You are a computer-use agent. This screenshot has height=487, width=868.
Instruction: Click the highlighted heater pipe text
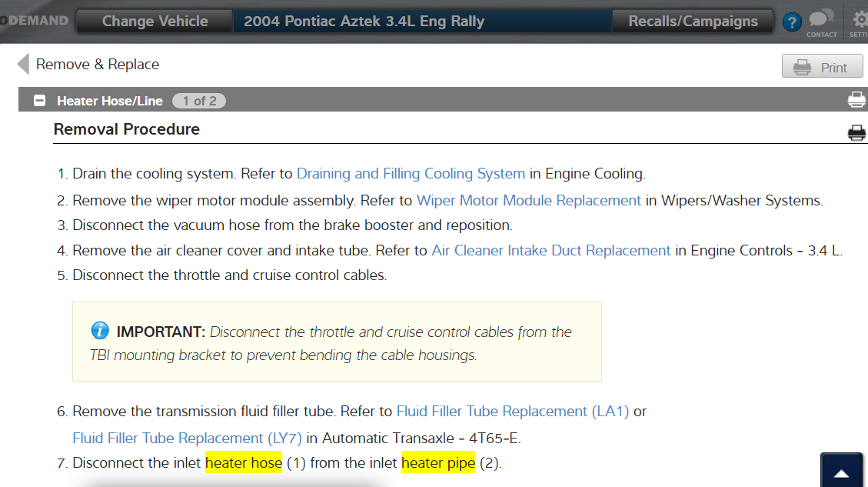point(437,463)
